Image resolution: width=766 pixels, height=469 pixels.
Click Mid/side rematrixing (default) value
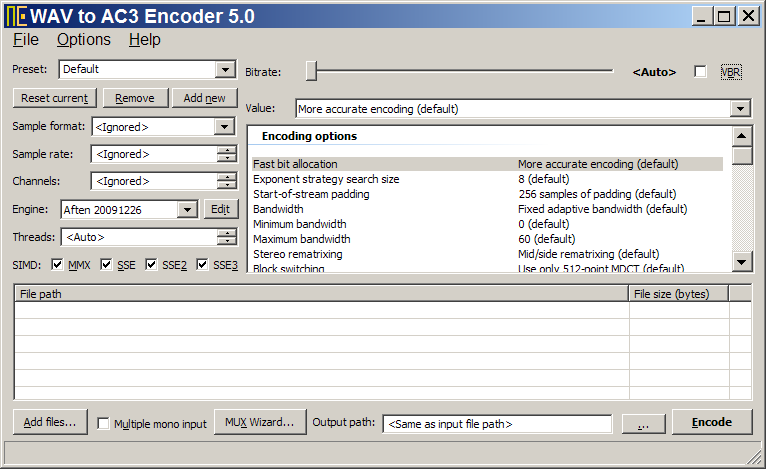(x=589, y=254)
